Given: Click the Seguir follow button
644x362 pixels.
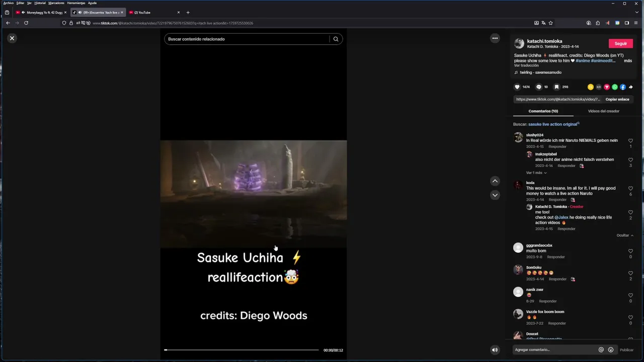Looking at the screenshot, I should coord(621,44).
